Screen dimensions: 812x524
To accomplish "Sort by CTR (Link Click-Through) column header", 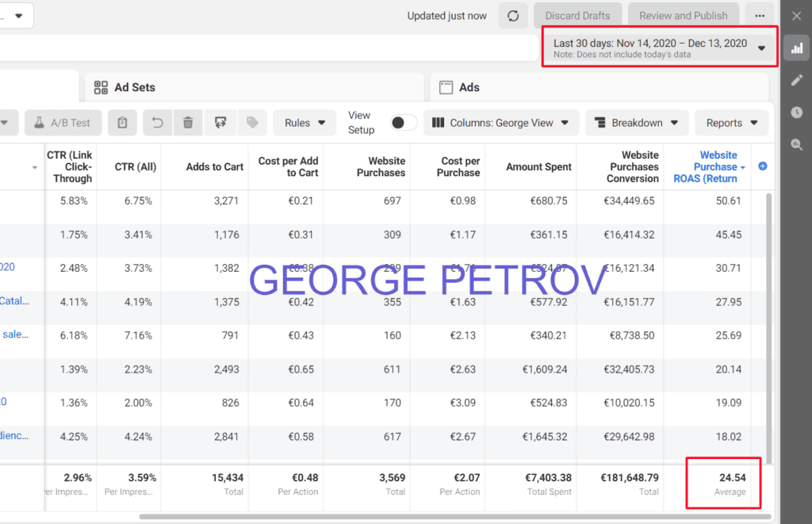I will point(70,166).
